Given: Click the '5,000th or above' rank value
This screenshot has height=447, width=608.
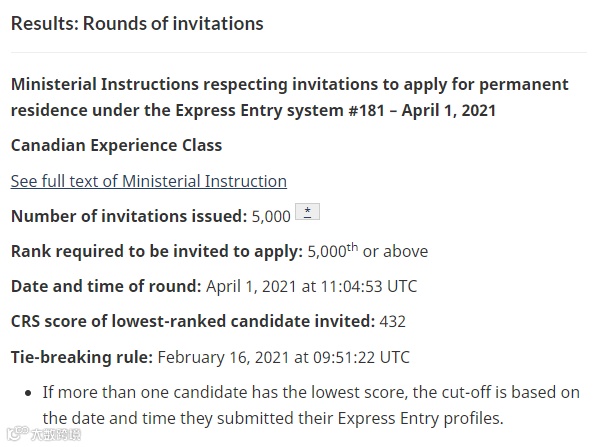Looking at the screenshot, I should pyautogui.click(x=367, y=251).
